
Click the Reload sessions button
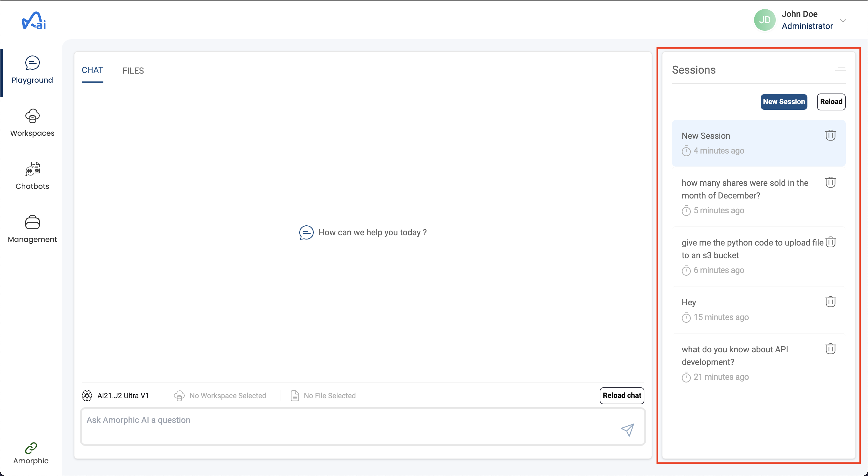coord(831,102)
